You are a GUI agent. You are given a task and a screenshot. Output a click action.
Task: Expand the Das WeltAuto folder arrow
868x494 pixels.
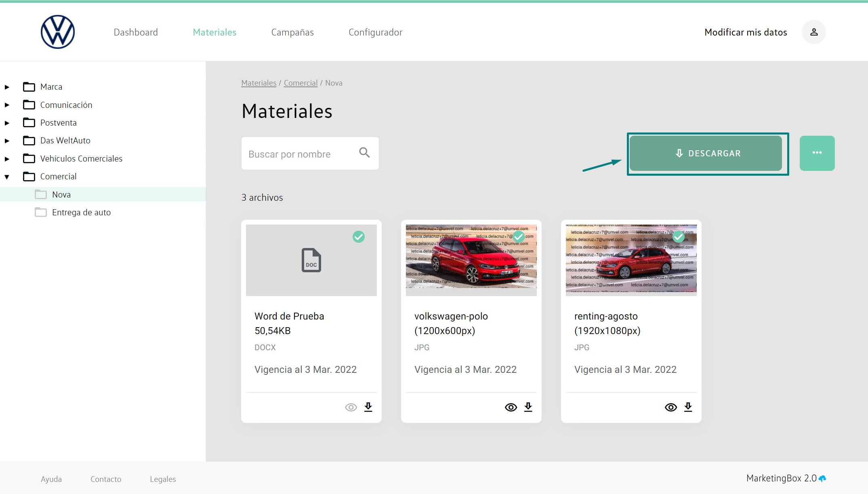coord(7,141)
